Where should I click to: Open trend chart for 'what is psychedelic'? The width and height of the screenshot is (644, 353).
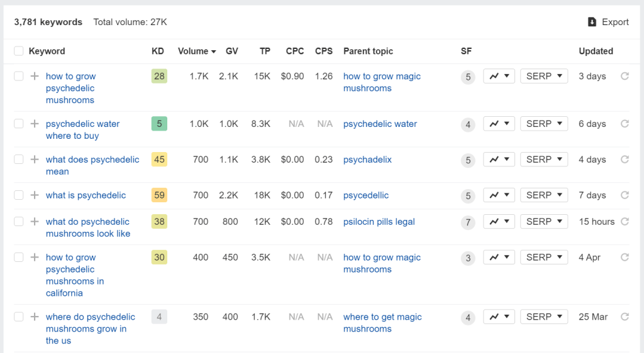click(499, 195)
